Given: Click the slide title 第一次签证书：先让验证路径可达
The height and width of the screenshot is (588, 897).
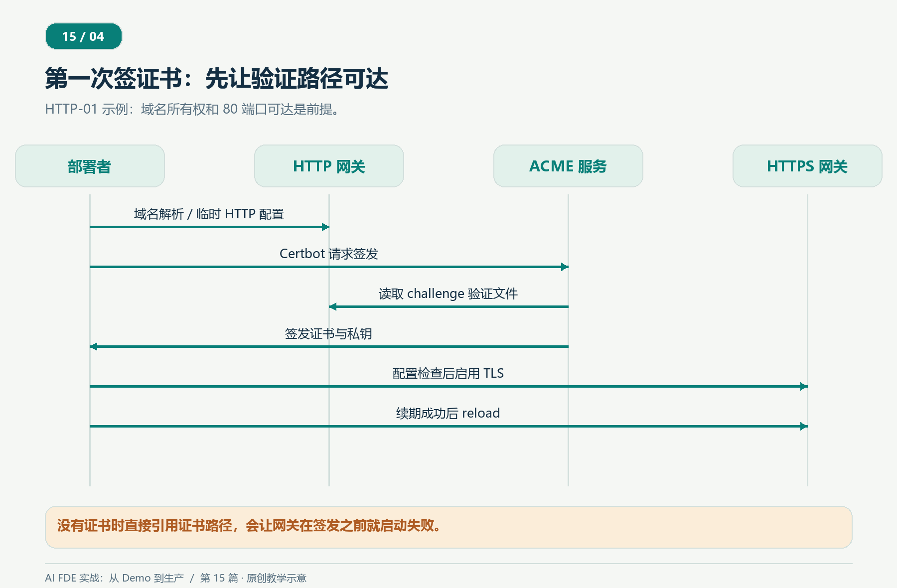Looking at the screenshot, I should 216,79.
